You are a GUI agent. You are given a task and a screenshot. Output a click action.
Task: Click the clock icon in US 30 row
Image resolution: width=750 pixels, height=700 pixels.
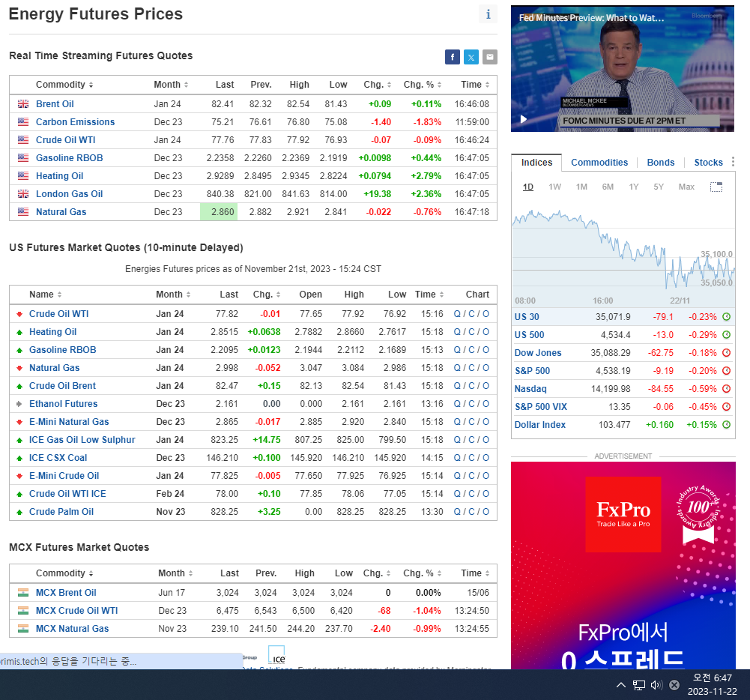coord(726,317)
